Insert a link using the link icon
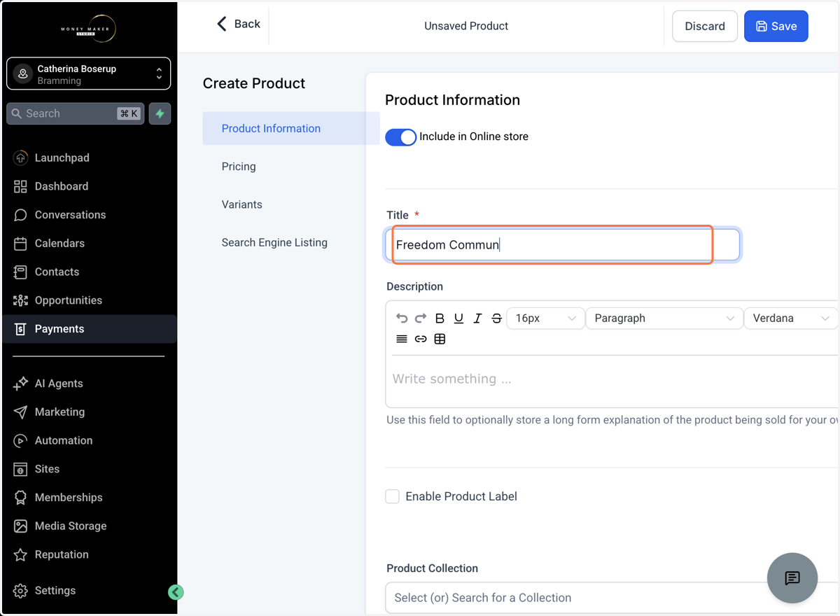 click(x=421, y=339)
